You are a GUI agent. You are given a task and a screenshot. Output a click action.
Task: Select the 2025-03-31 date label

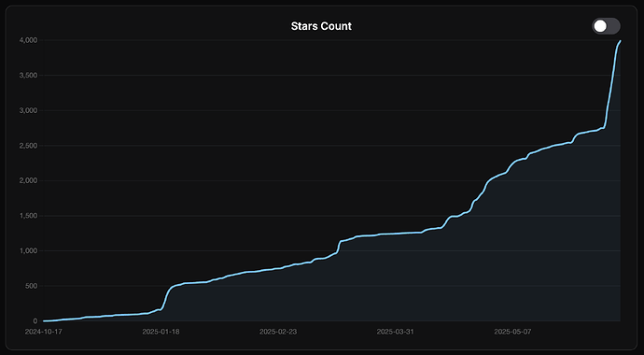[395, 332]
